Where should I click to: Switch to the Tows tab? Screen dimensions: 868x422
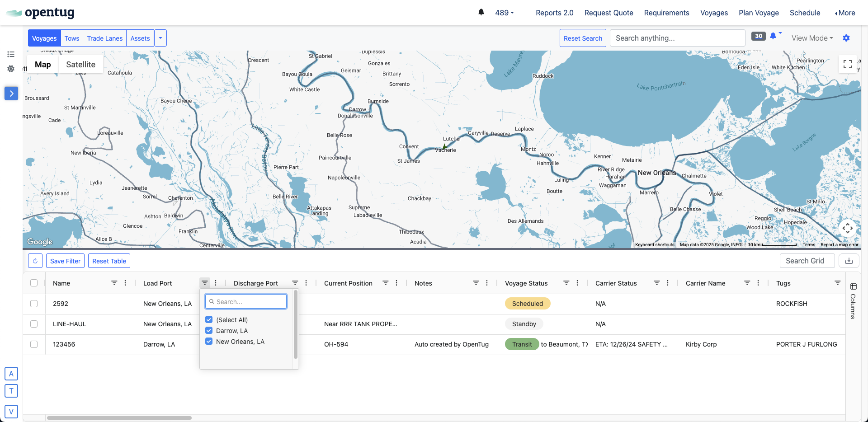tap(72, 38)
